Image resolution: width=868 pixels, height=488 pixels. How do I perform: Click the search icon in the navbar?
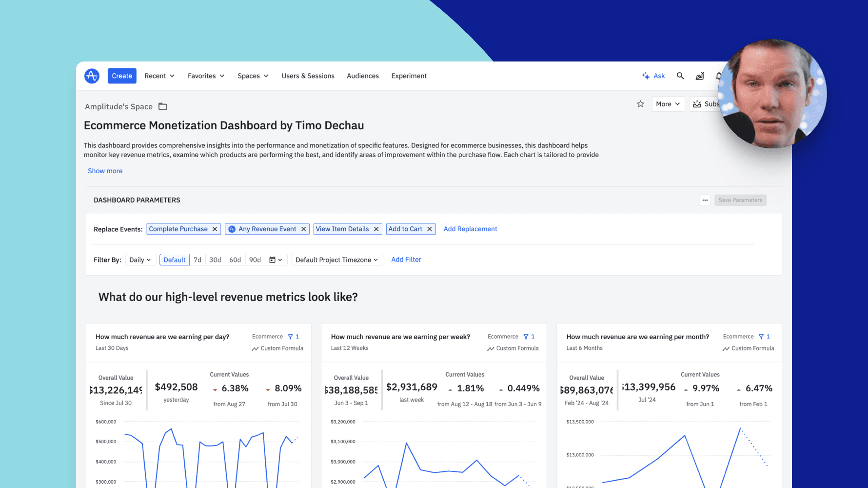680,76
